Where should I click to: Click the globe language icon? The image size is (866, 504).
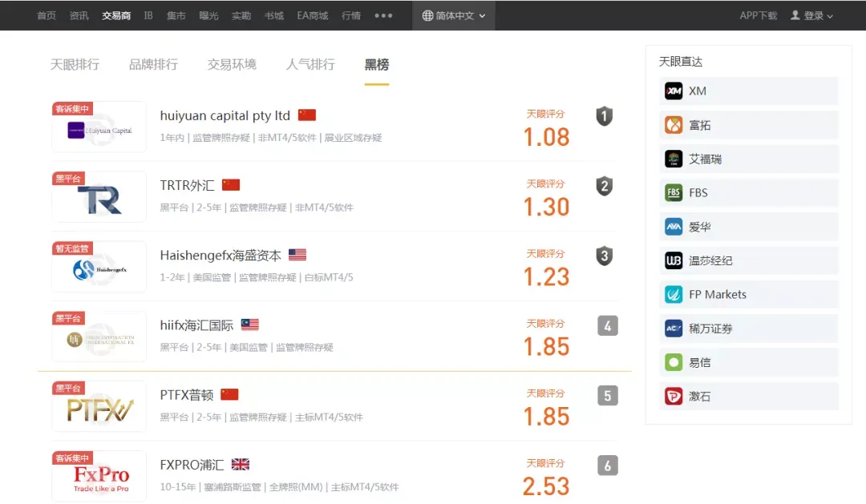(x=427, y=15)
